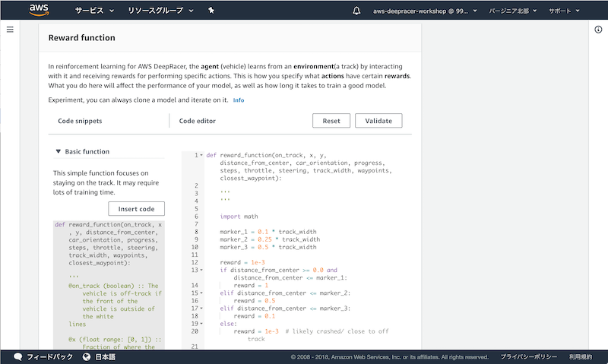This screenshot has height=364, width=608.
Task: Click the Reset button
Action: click(331, 121)
